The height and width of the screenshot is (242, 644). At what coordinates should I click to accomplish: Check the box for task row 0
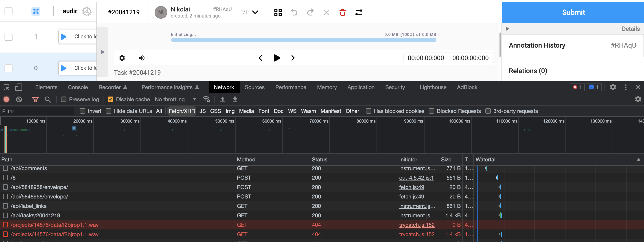pyautogui.click(x=9, y=68)
